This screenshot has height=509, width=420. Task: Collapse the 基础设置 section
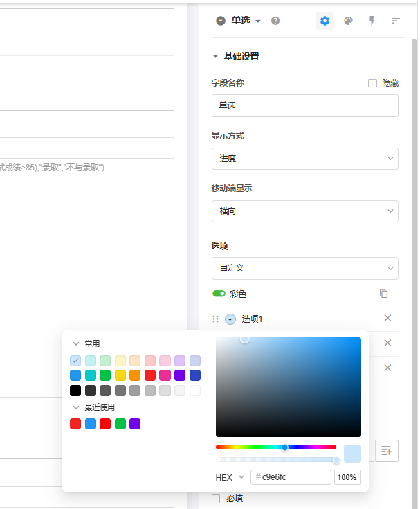click(216, 57)
